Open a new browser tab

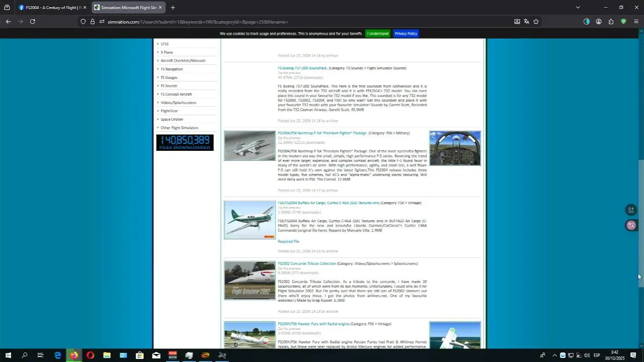coord(173,8)
